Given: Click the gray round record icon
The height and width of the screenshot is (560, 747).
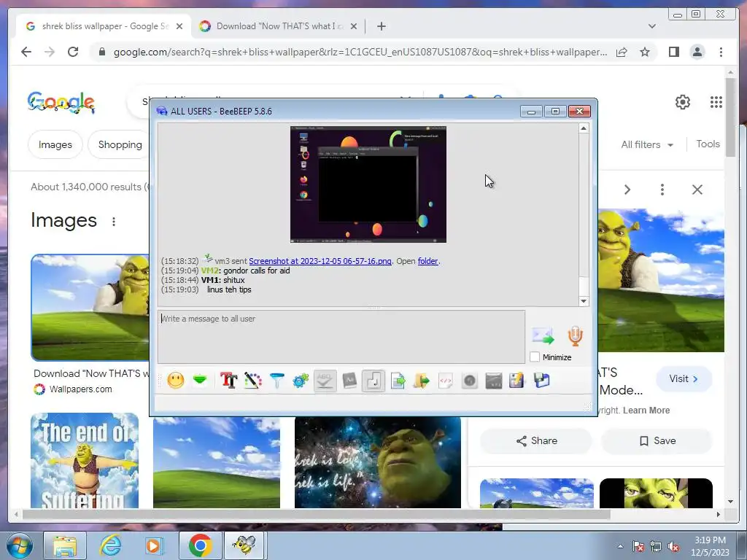Looking at the screenshot, I should click(x=470, y=381).
